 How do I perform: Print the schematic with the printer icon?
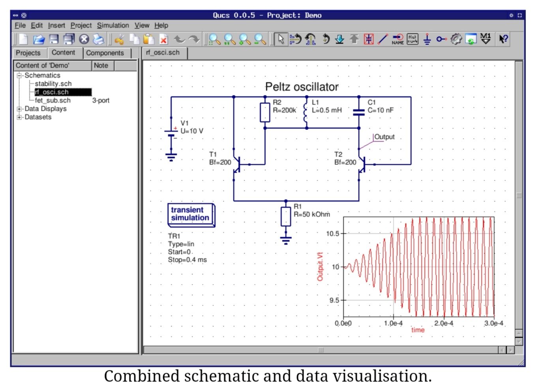[x=98, y=39]
